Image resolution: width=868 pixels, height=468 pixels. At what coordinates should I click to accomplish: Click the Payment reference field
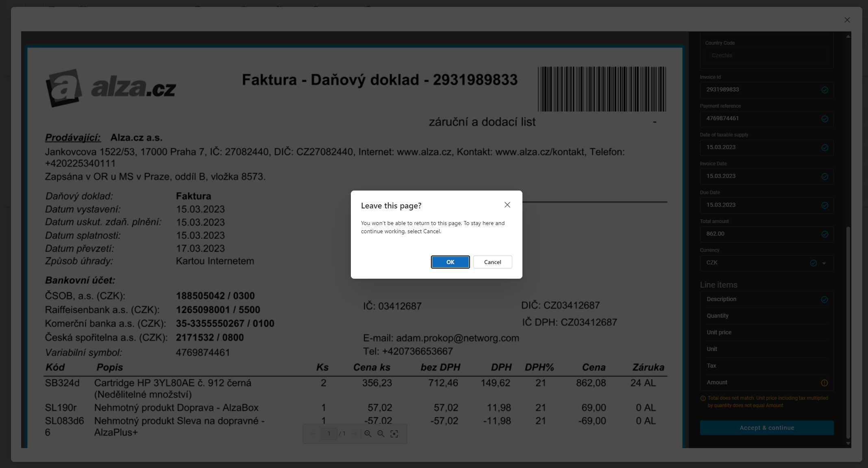click(767, 119)
